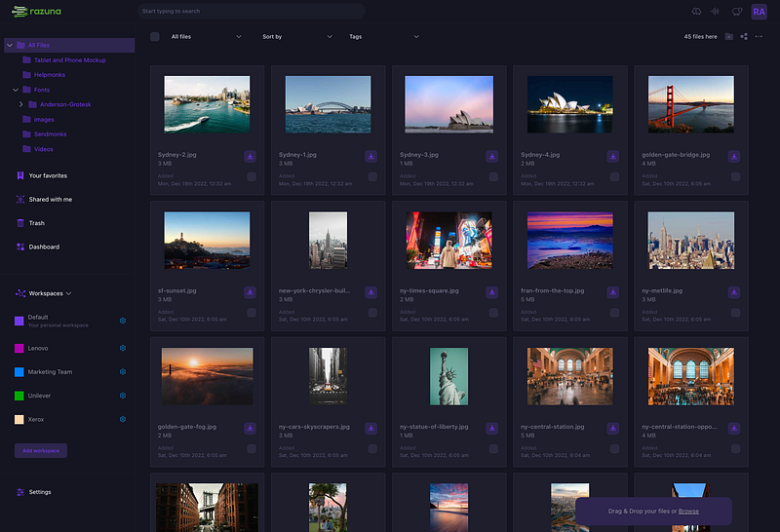This screenshot has height=532, width=780.
Task: Download ny-cars-skyscrapers.jpg via its download icon
Action: [x=370, y=428]
